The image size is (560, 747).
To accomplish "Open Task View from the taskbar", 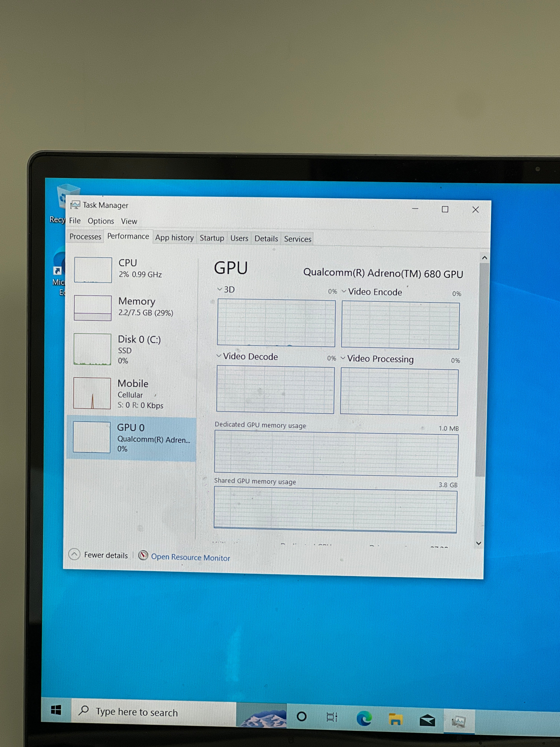I will click(x=332, y=717).
